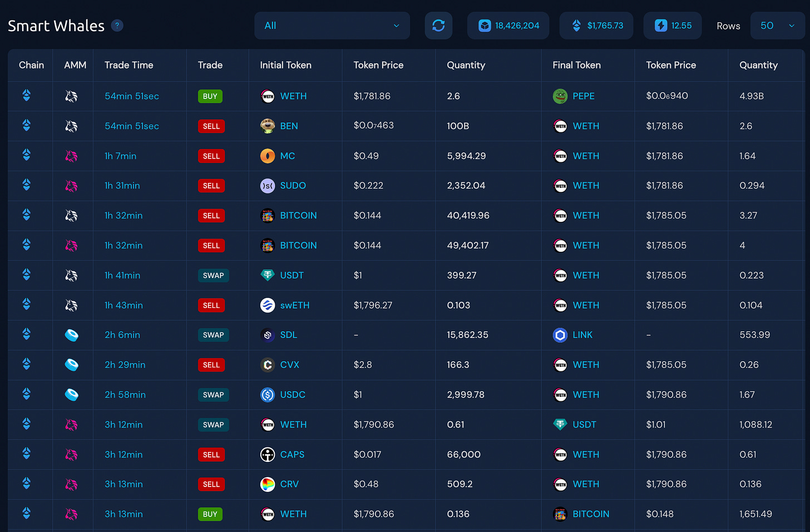Viewport: 810px width, 532px height.
Task: Click the AMM icon in 2h 58min row
Action: (71, 395)
